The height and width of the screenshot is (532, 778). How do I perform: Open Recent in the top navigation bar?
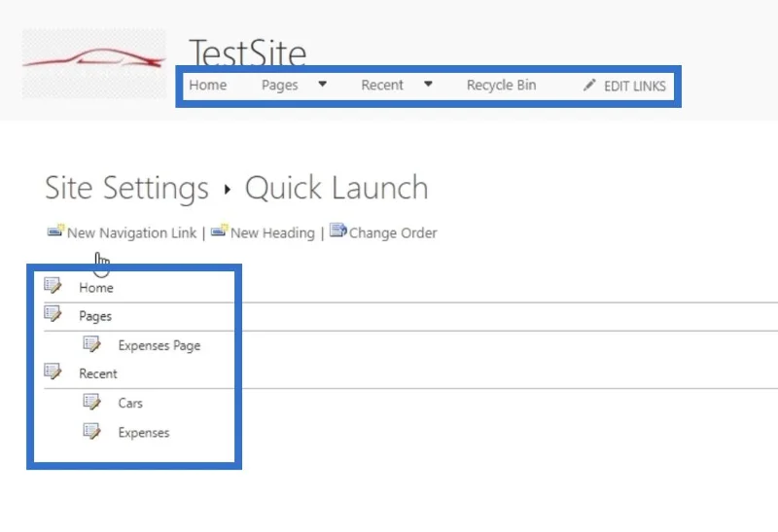click(382, 85)
